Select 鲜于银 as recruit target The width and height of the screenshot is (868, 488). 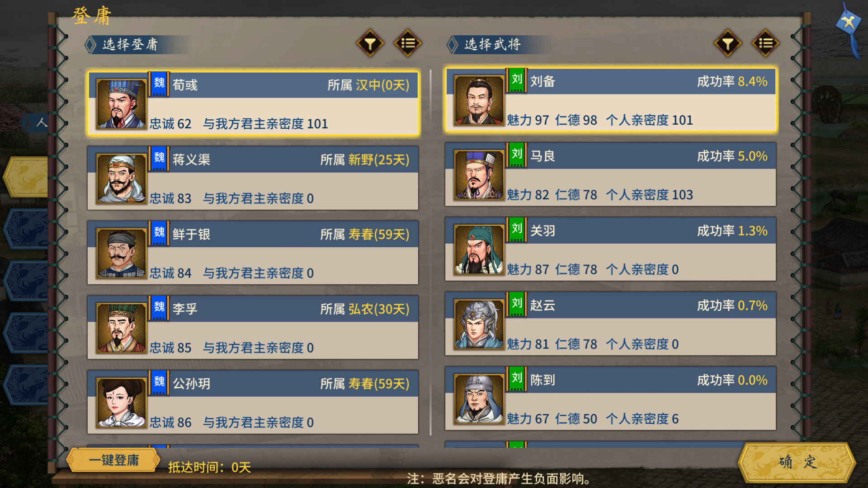pyautogui.click(x=253, y=253)
